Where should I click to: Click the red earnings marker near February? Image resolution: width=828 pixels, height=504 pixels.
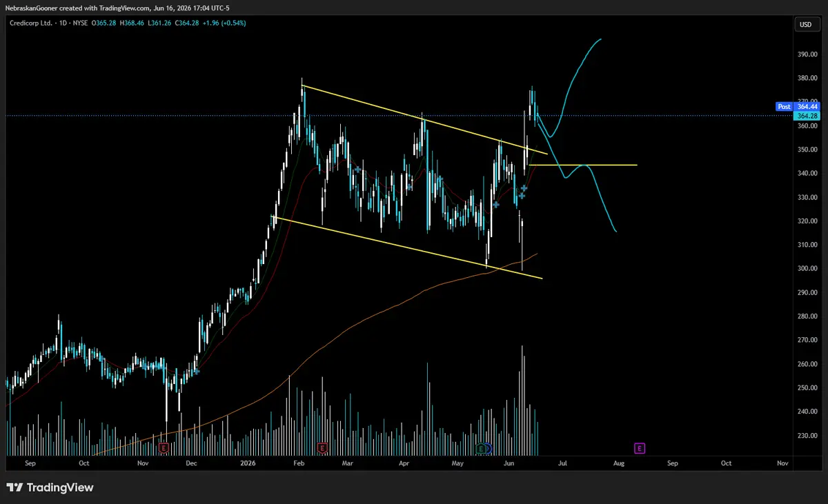(322, 448)
